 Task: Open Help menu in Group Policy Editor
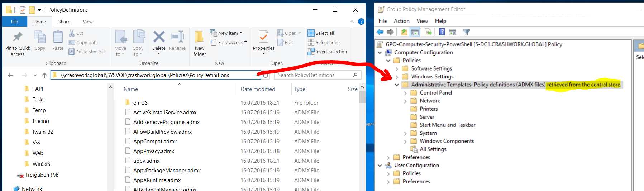[x=440, y=21]
